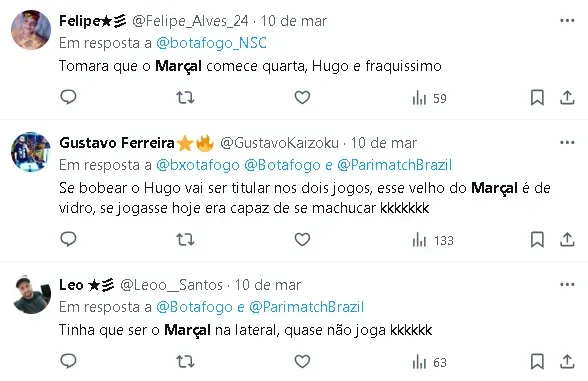
Task: Like the tweet from Felipe_Alves_24
Action: tap(302, 98)
